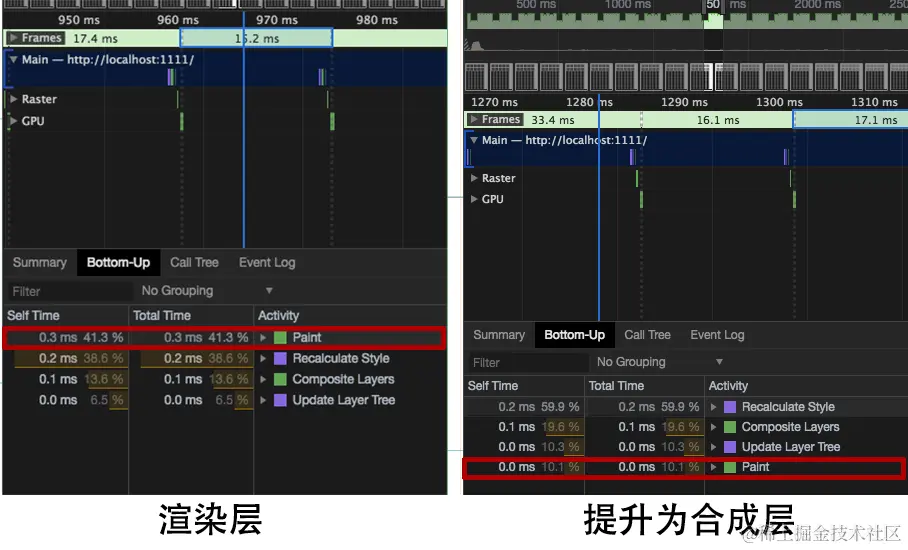
Task: Select the 16.1 ms frame in right panel
Action: [717, 120]
